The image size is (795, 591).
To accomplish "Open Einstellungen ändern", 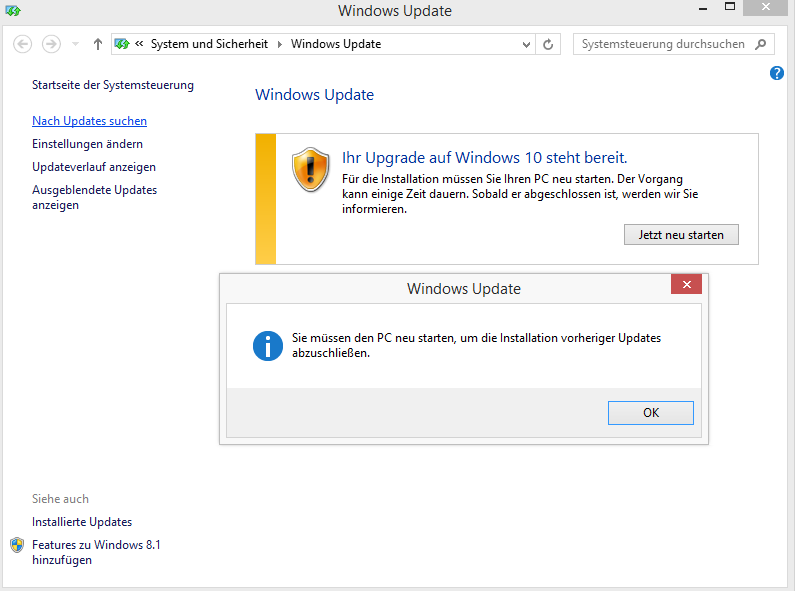I will point(87,144).
